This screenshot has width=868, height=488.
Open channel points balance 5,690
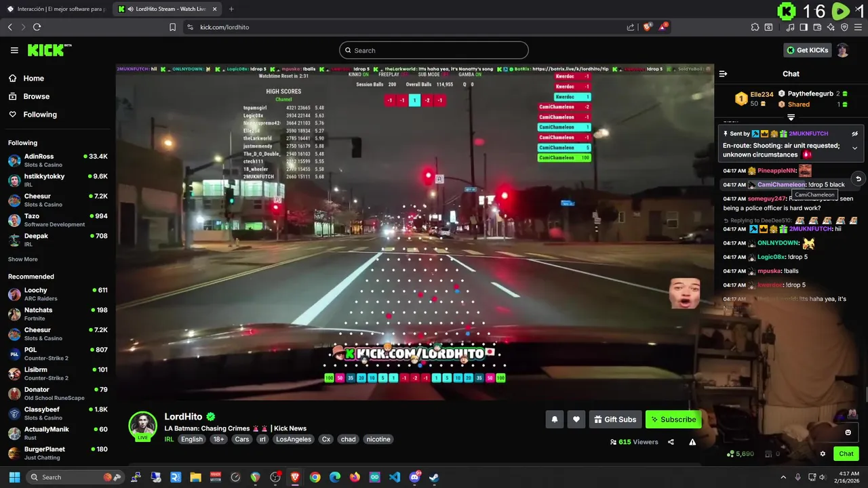[x=740, y=454]
